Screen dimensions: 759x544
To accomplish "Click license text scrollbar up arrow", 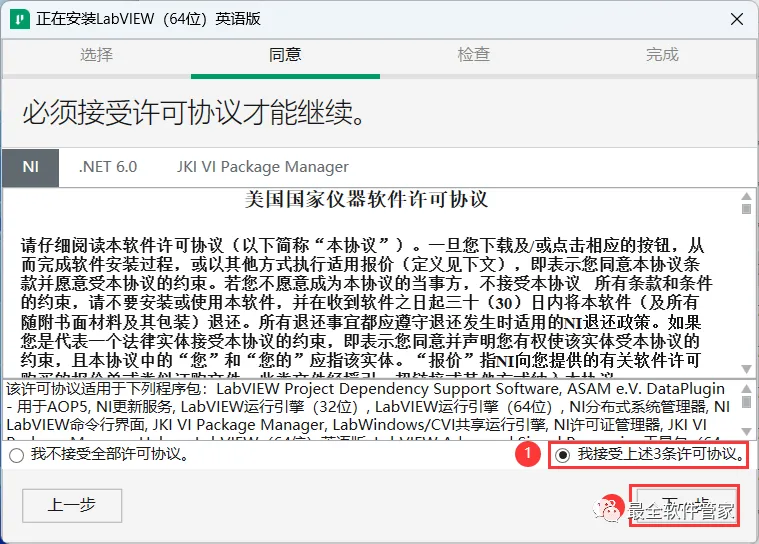I will coord(746,196).
